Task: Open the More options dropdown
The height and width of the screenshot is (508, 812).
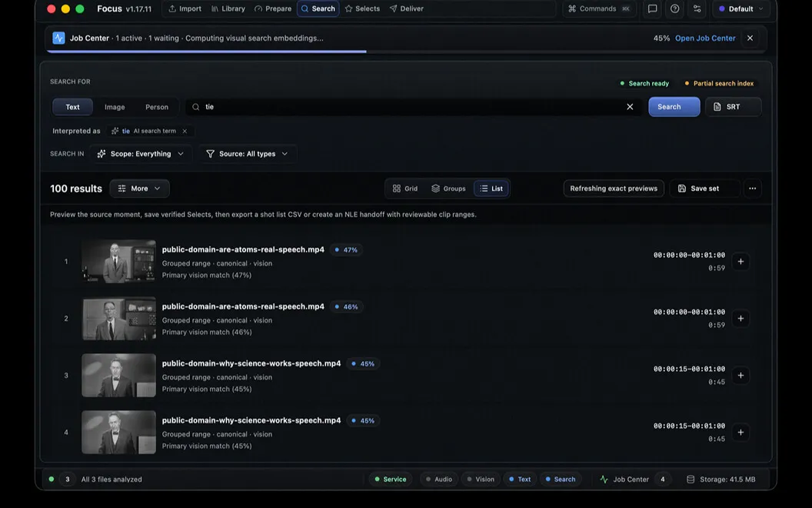Action: click(x=139, y=189)
